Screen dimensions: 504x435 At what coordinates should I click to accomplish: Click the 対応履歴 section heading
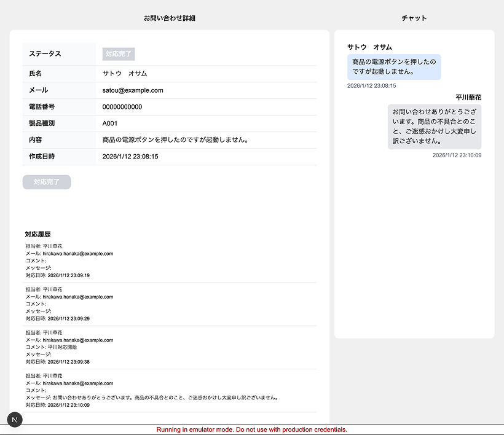coord(38,235)
